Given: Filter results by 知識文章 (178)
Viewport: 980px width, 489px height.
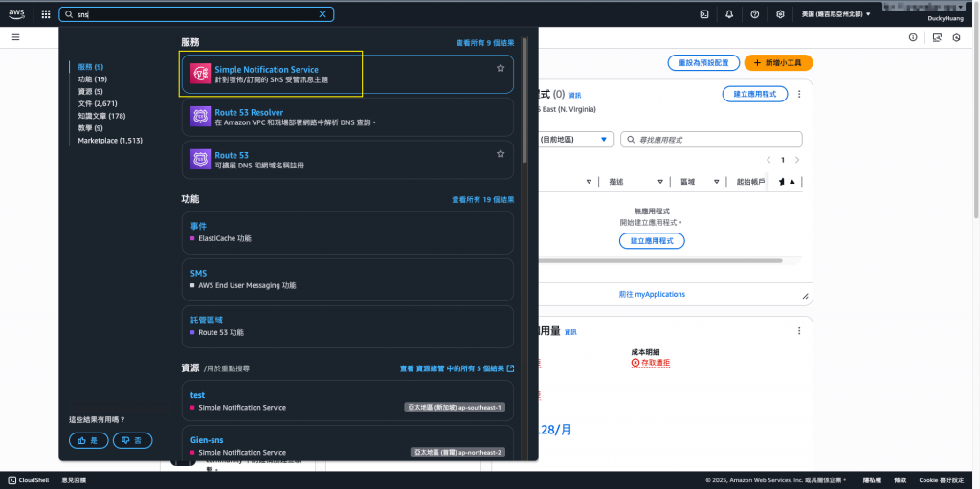Looking at the screenshot, I should click(x=101, y=116).
